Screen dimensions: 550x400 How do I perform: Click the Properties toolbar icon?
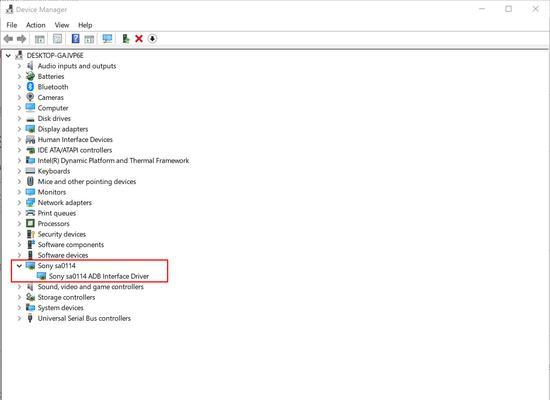click(x=57, y=39)
